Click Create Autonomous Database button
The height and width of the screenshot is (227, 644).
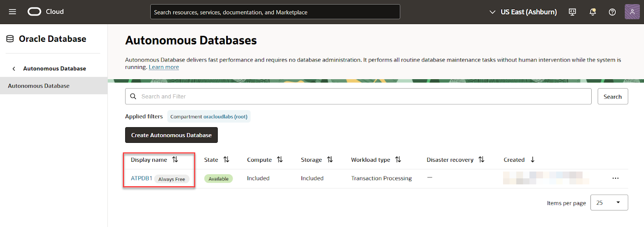171,135
